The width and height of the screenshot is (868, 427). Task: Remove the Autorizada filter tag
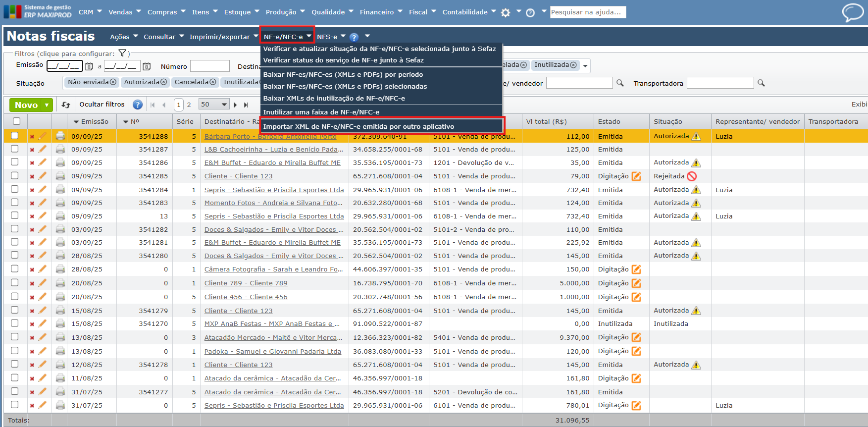[164, 82]
